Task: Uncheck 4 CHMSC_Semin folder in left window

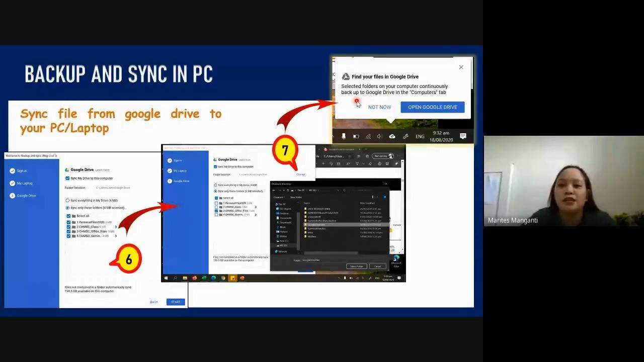Action: [x=69, y=236]
